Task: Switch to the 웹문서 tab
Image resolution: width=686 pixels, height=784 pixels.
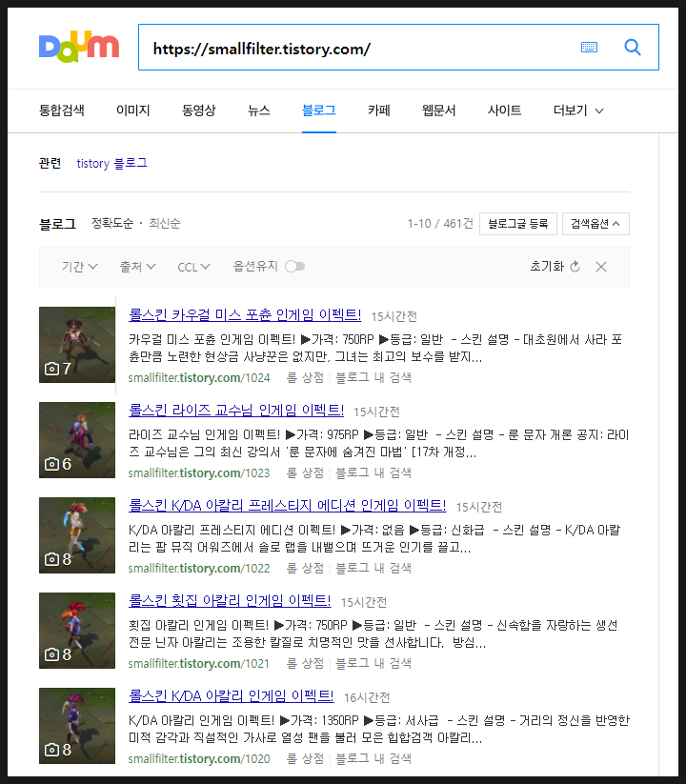Action: 438,111
